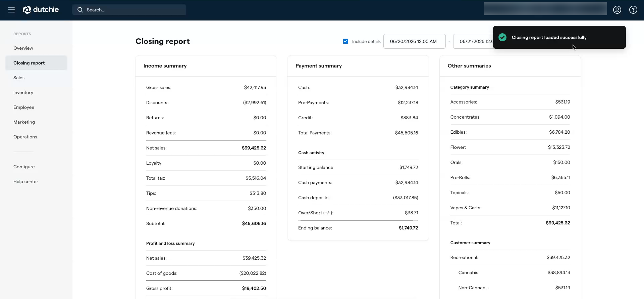Click the Configure link
Screen dimensions: 644x299
coord(24,167)
